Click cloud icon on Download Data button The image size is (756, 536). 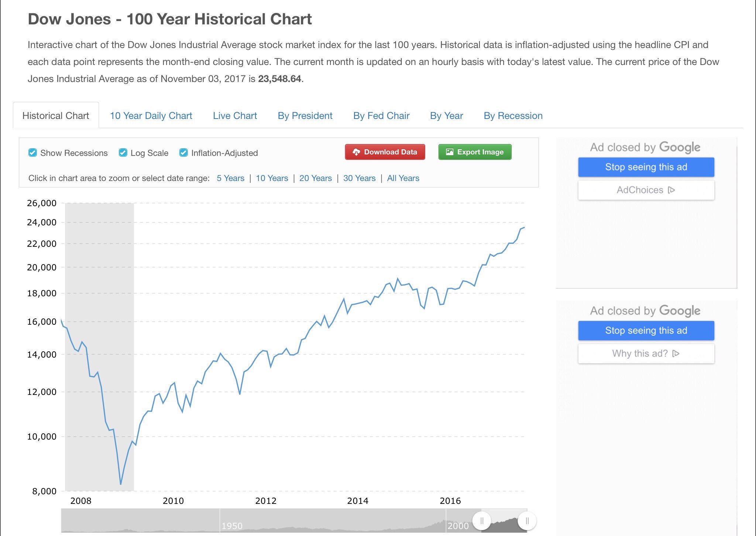(356, 152)
